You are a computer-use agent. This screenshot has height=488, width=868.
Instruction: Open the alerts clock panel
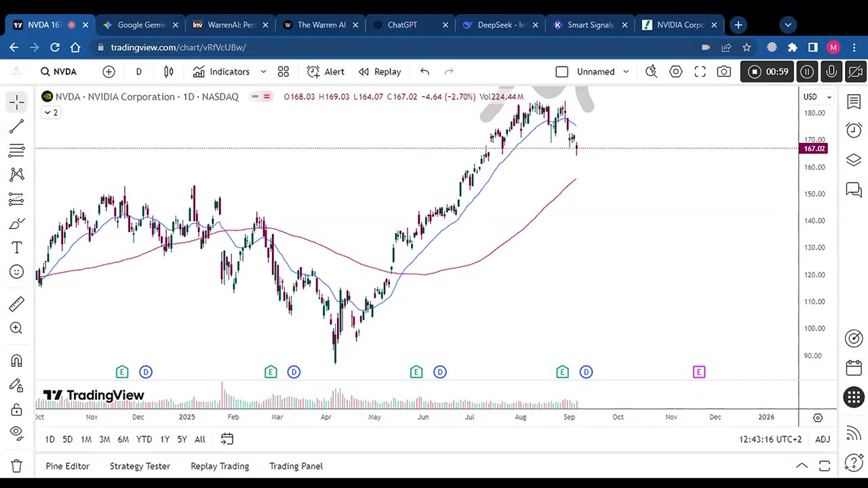pyautogui.click(x=854, y=131)
